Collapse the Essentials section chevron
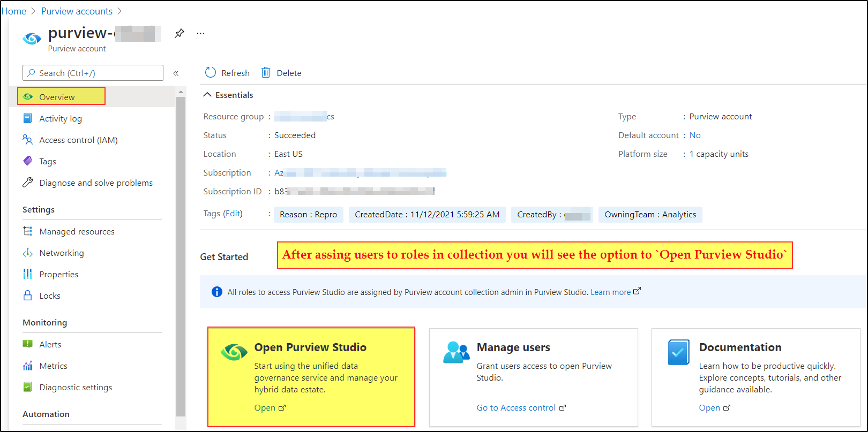 click(x=208, y=95)
